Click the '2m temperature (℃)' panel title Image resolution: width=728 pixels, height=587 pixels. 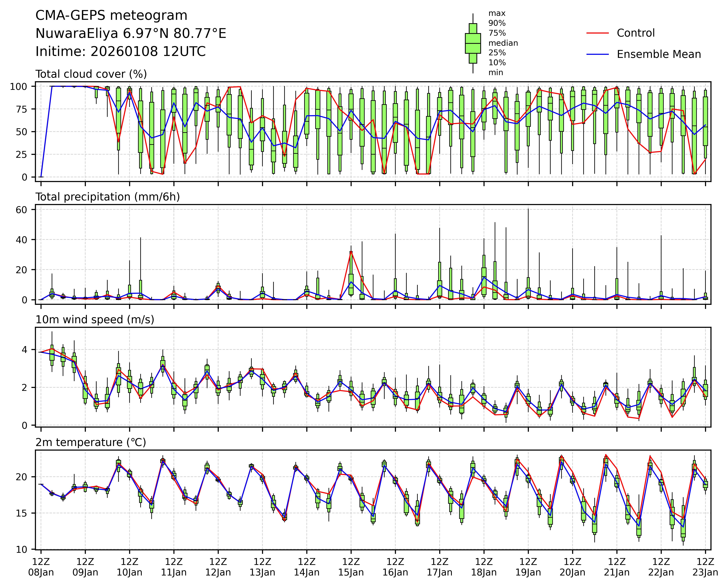(x=91, y=442)
